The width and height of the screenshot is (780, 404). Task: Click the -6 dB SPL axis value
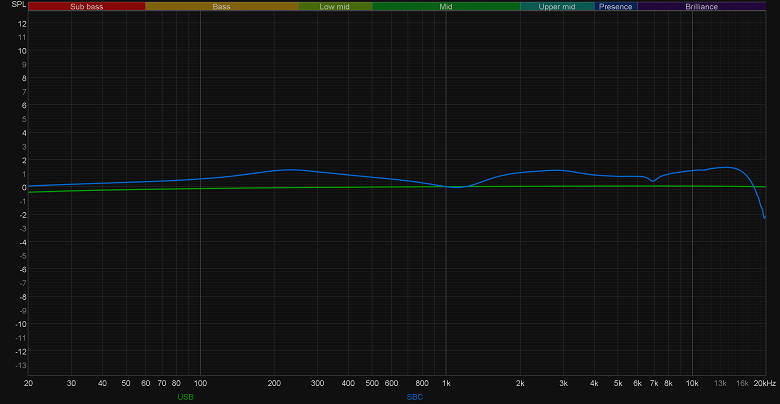tap(23, 270)
